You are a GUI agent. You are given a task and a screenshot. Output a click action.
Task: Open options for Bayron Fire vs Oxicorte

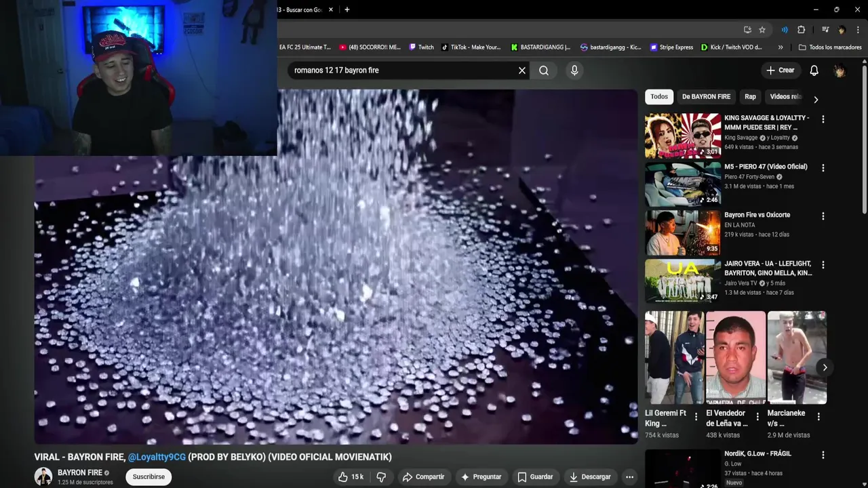[x=823, y=216]
